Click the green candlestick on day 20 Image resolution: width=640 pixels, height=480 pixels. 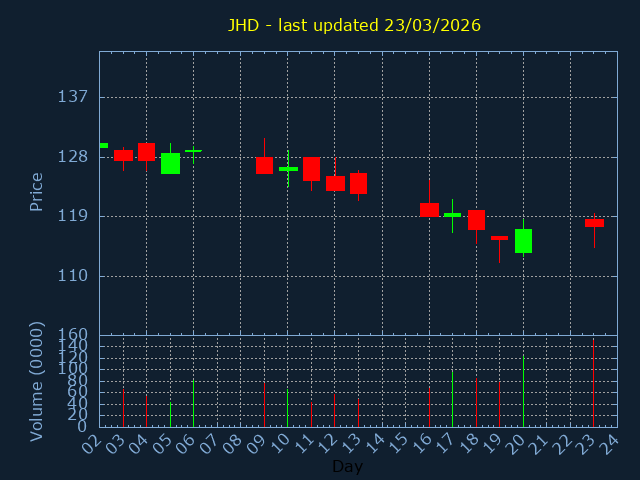[x=523, y=241]
